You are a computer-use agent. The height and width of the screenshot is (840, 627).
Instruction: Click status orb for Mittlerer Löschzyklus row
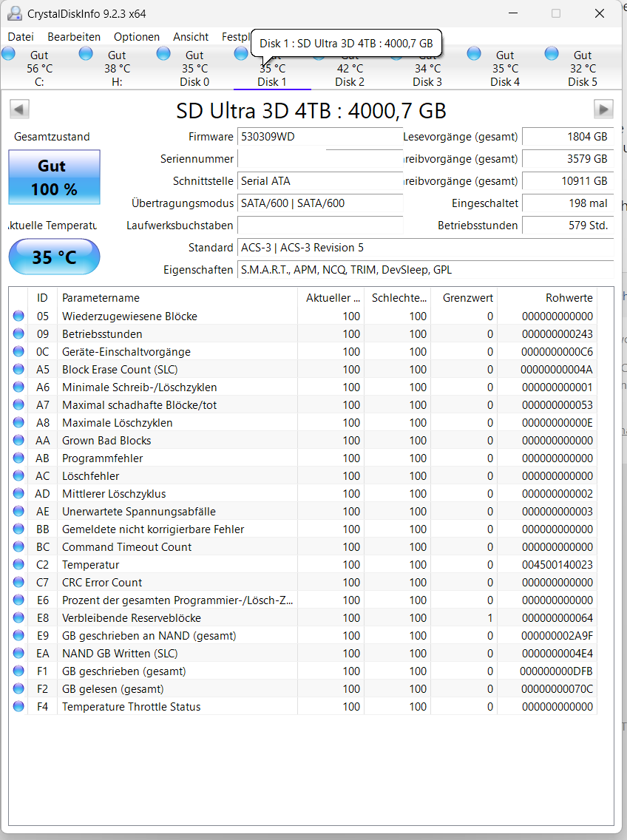click(18, 493)
